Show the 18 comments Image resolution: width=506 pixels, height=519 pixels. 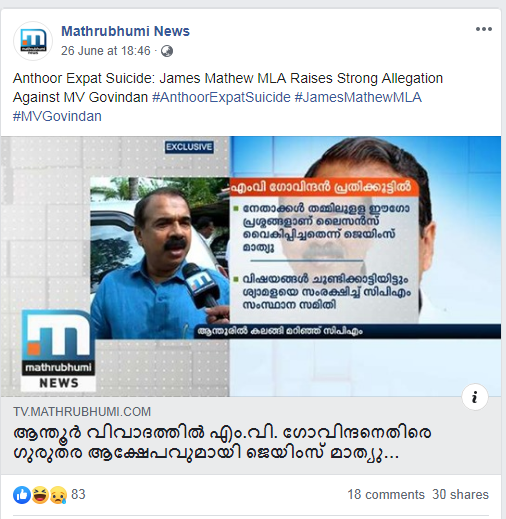tap(386, 495)
